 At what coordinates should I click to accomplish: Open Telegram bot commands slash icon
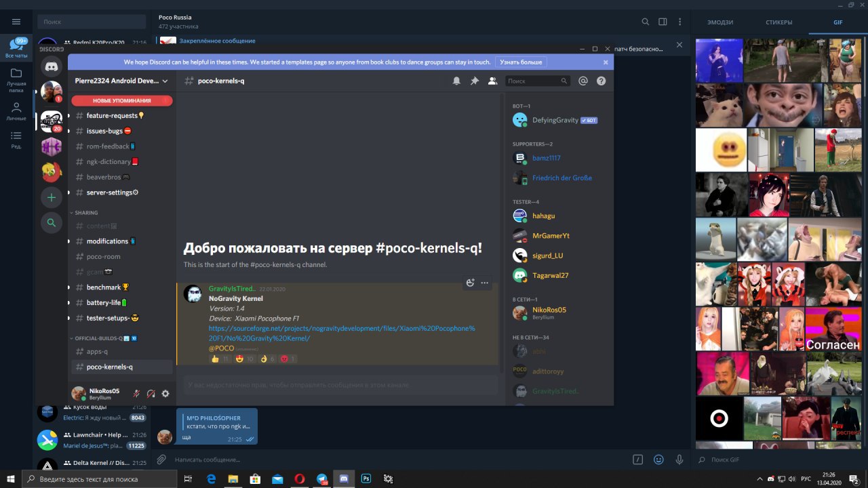click(x=637, y=459)
